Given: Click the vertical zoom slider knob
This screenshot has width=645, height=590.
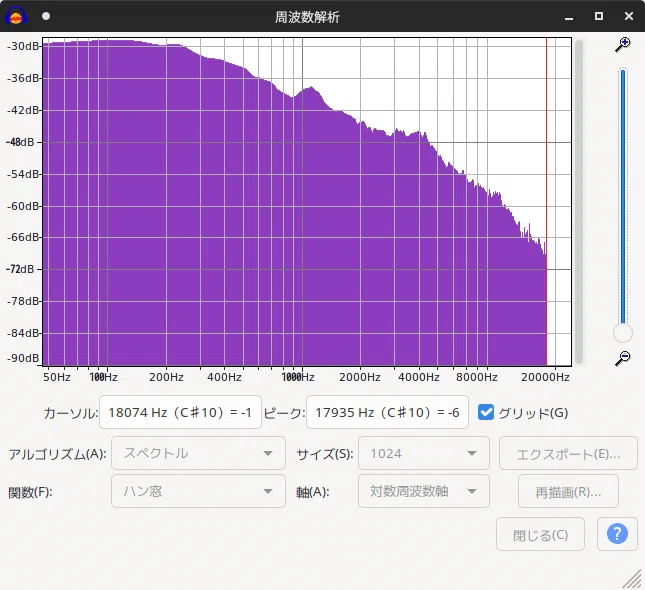Looking at the screenshot, I should click(x=623, y=333).
